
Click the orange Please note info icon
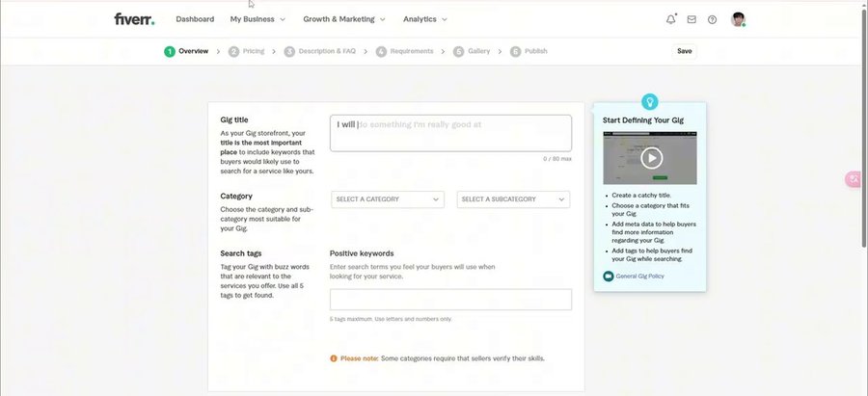tap(334, 358)
